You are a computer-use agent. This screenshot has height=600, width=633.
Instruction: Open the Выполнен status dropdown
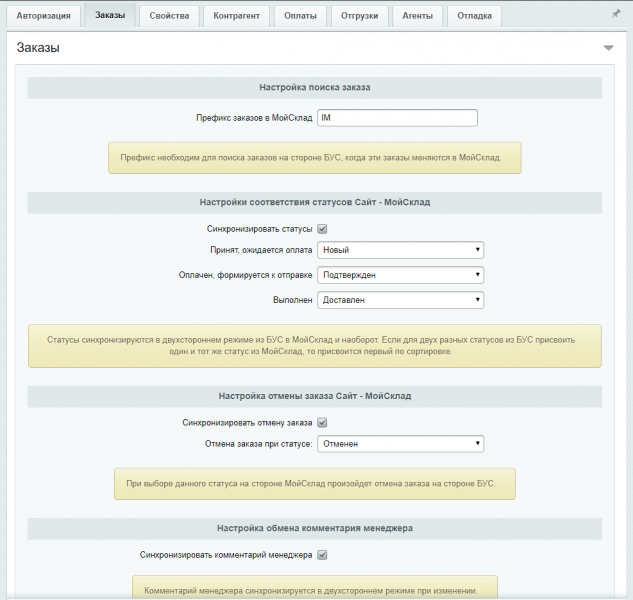(x=400, y=299)
